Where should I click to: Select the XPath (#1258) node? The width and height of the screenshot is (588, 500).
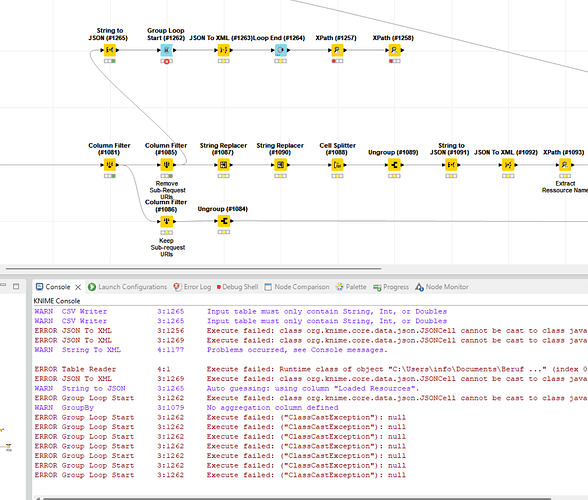pyautogui.click(x=394, y=50)
